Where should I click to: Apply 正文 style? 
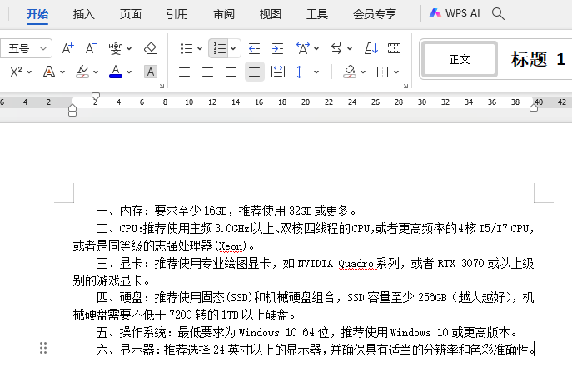point(460,59)
